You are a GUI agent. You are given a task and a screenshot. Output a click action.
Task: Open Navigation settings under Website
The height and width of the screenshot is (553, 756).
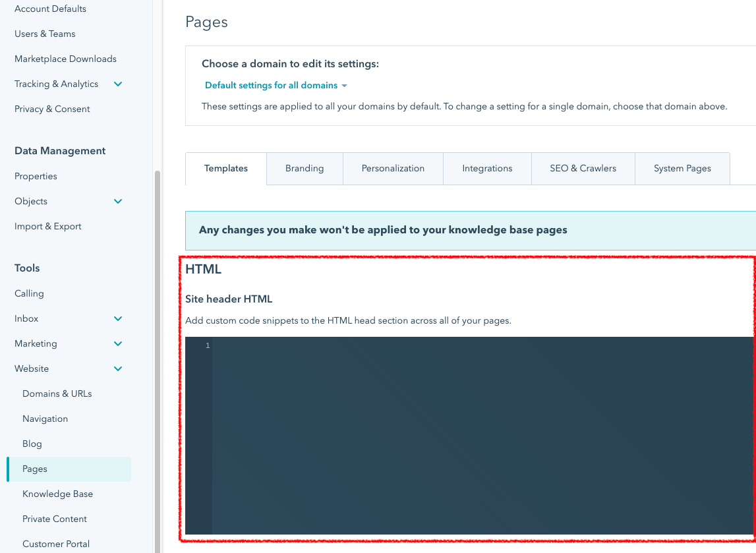pos(45,419)
